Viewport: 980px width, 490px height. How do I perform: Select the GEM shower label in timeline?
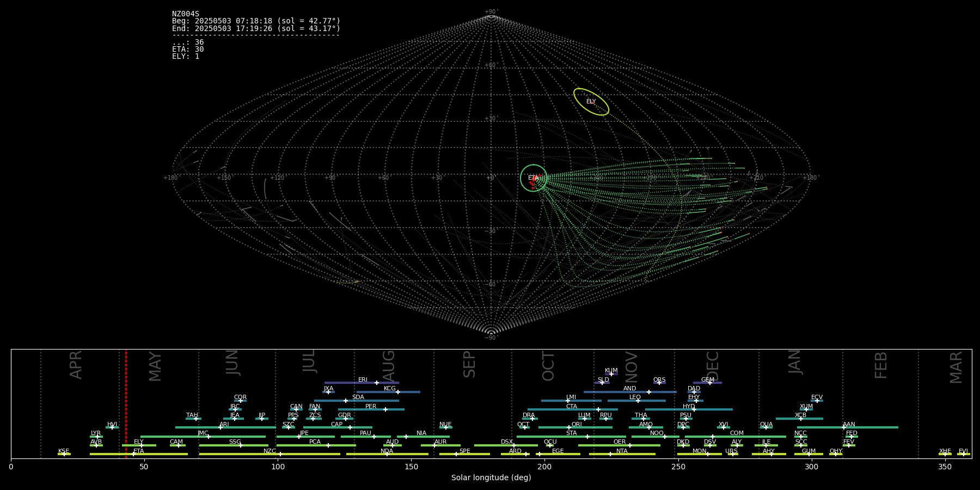(708, 380)
